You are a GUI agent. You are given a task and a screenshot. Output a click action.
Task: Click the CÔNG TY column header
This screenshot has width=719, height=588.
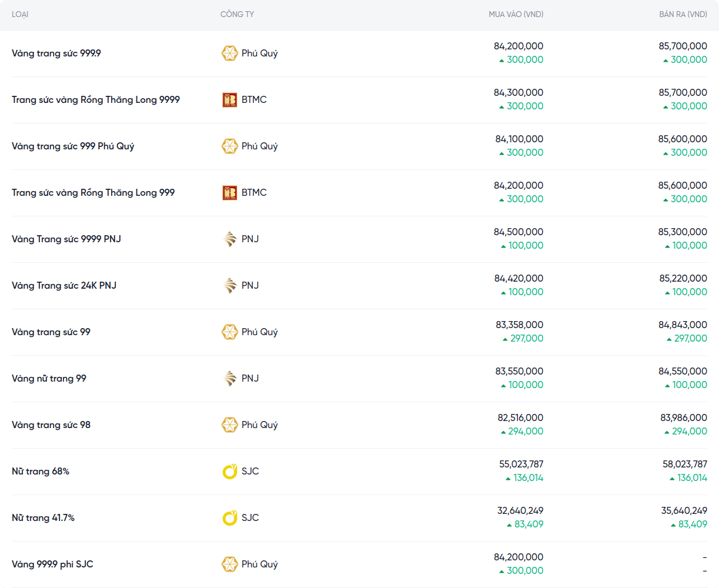237,14
